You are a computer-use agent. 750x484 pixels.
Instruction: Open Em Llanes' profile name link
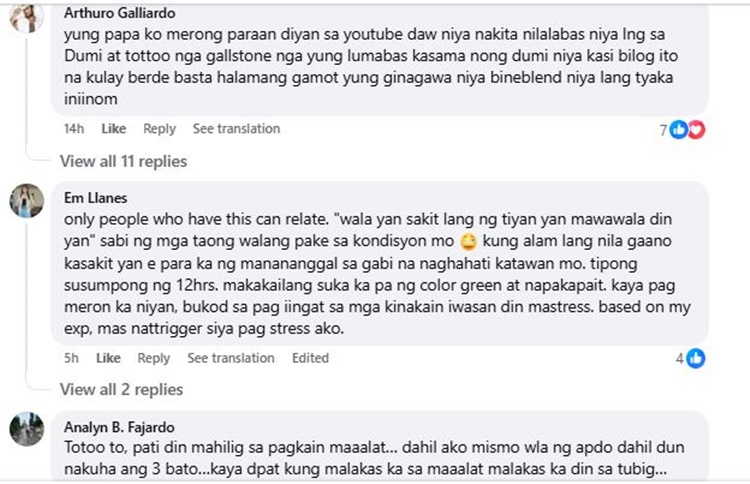(x=96, y=198)
